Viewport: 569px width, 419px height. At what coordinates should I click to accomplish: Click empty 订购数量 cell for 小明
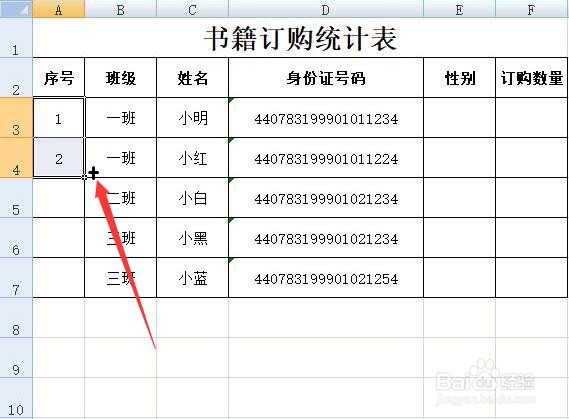pos(532,118)
